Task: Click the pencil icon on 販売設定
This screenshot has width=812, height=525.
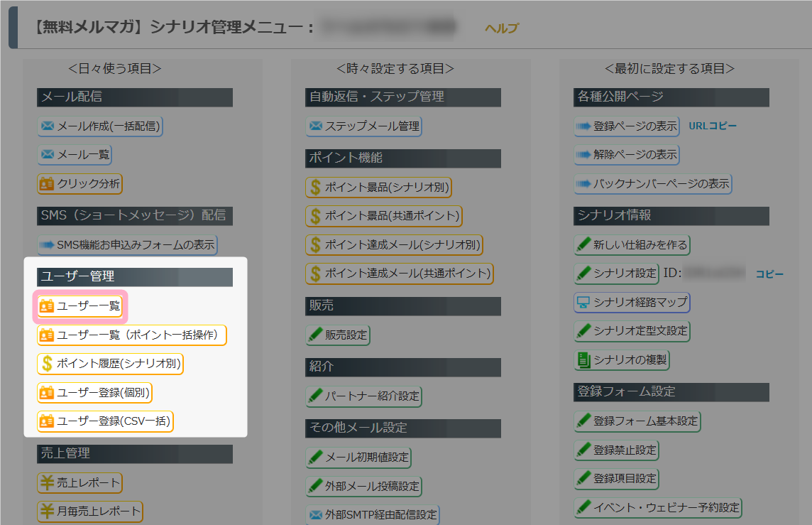Action: [x=315, y=335]
